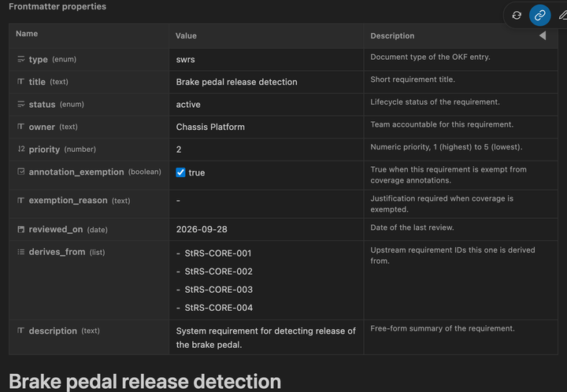Click the 'annotation_exemption' property name

pyautogui.click(x=76, y=172)
